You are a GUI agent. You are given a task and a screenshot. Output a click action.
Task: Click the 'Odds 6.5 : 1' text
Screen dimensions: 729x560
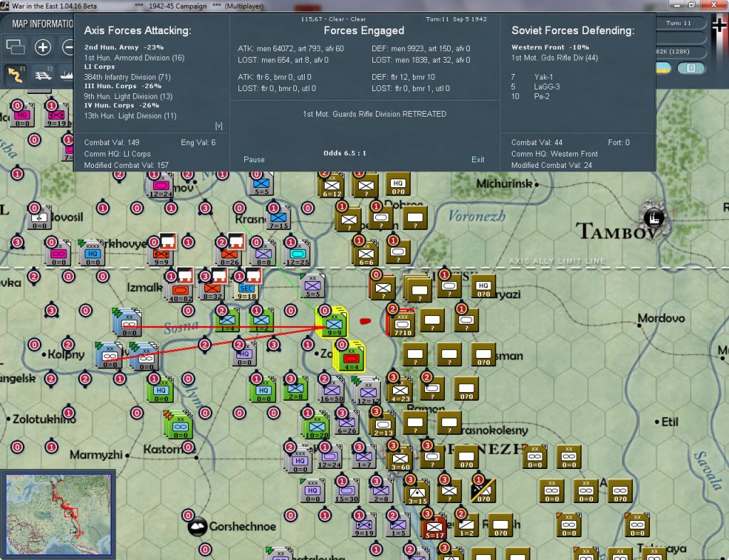[x=345, y=153]
